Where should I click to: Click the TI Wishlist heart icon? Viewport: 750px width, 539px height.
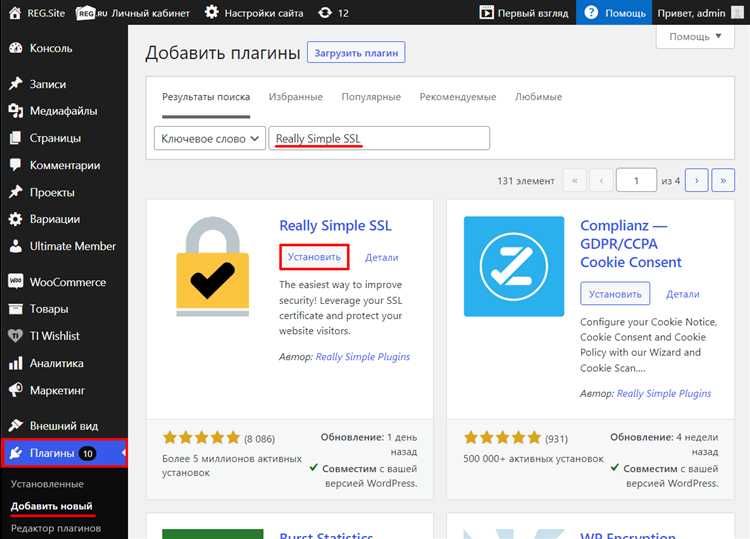(x=16, y=336)
